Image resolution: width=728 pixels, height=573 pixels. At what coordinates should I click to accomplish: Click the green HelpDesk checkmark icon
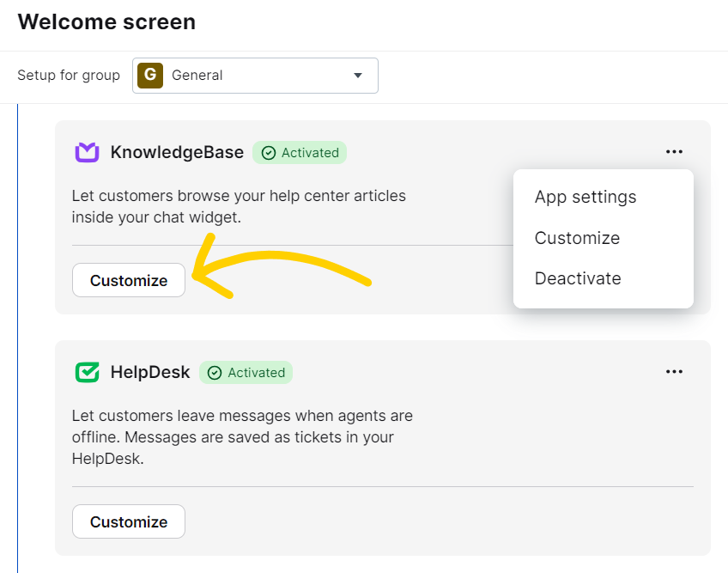(x=88, y=372)
